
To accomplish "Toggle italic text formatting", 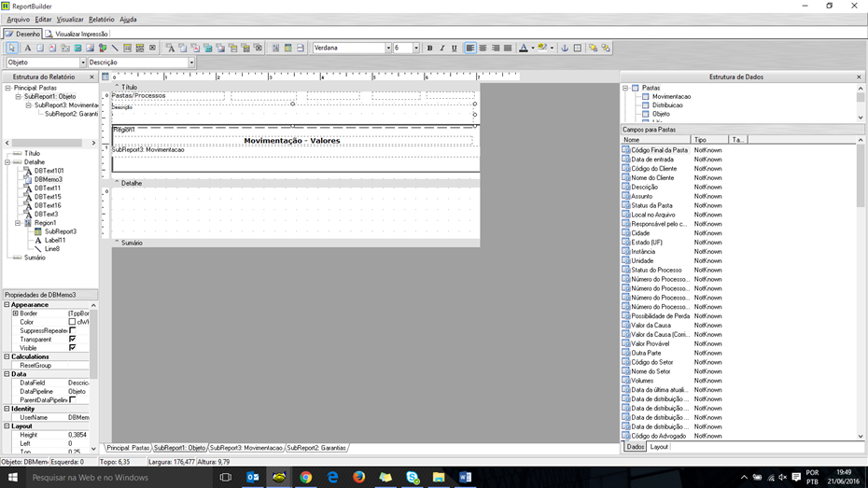I will (441, 49).
